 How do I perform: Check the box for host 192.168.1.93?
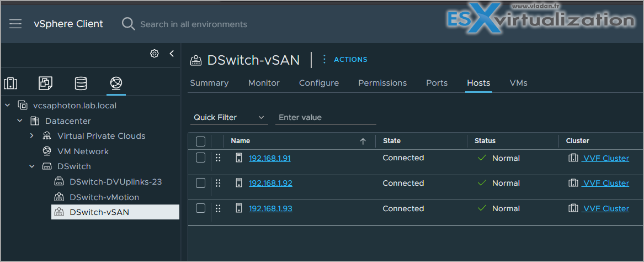[200, 208]
